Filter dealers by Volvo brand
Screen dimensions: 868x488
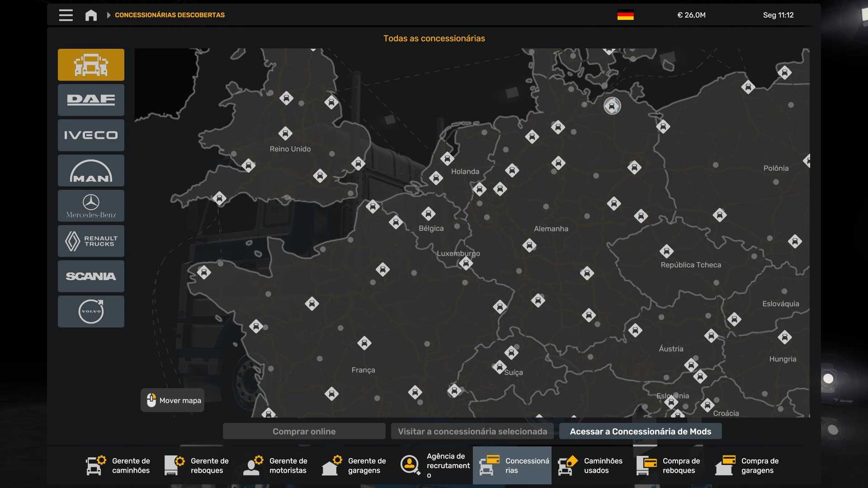click(x=91, y=311)
